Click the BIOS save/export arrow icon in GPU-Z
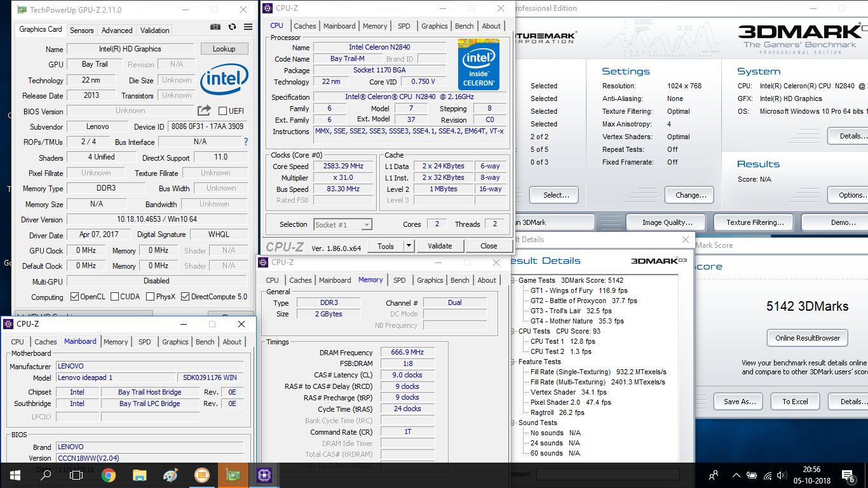This screenshot has width=868, height=488. tap(204, 111)
